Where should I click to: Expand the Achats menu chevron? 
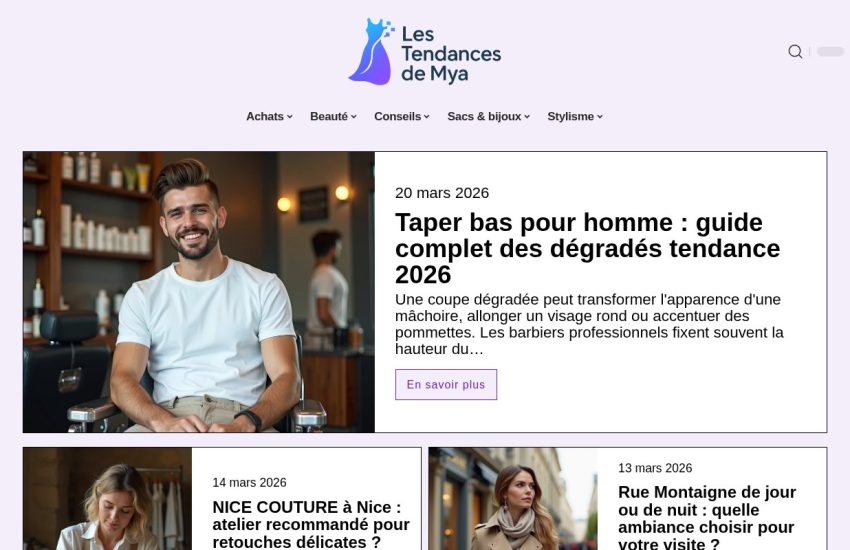(x=290, y=117)
